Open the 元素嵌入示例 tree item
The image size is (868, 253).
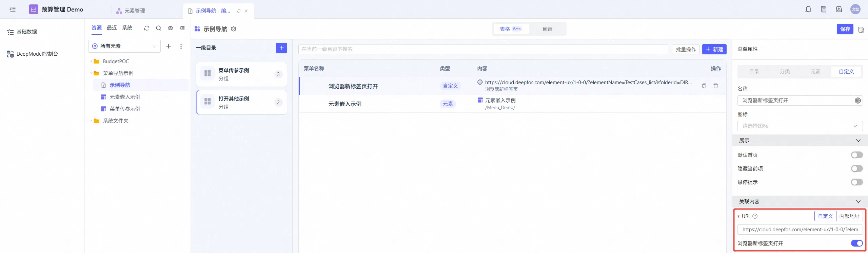[x=141, y=97]
